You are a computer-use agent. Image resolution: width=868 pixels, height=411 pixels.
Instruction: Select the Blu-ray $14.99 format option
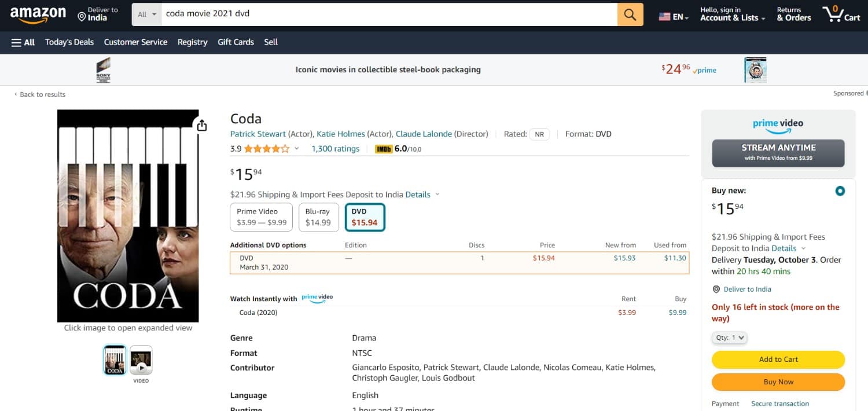pos(318,217)
